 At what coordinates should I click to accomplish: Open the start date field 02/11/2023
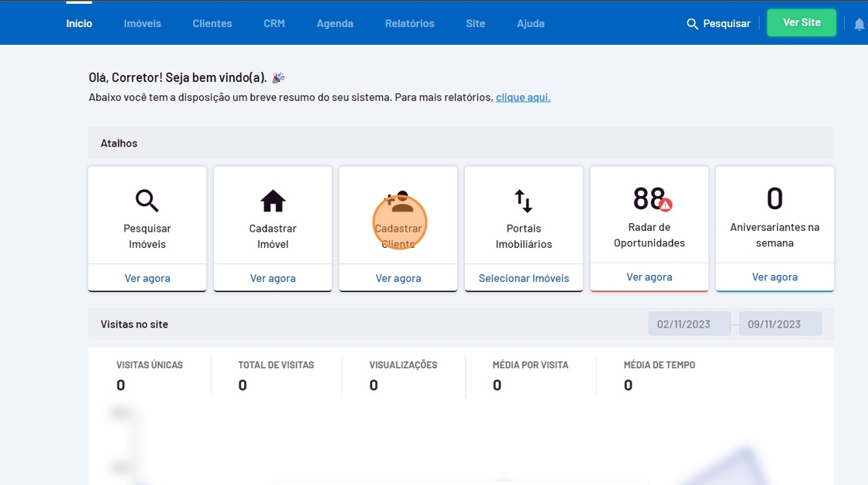689,324
